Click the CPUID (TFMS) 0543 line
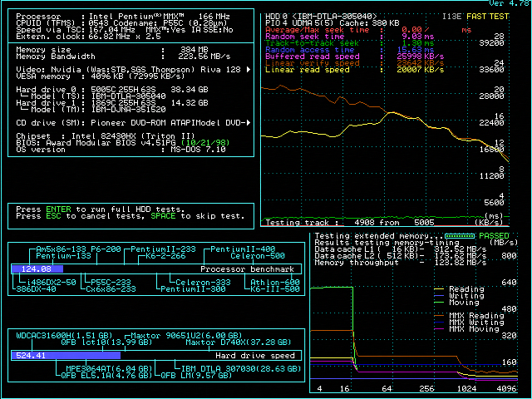Screen dimensions: 532x399 point(121,23)
